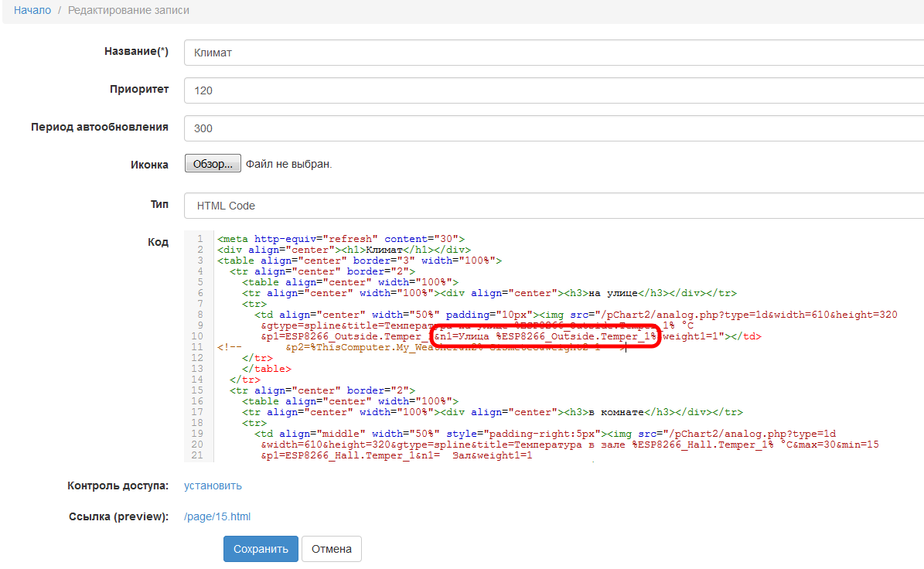Click the Название(*) field label
924x569 pixels.
point(136,52)
